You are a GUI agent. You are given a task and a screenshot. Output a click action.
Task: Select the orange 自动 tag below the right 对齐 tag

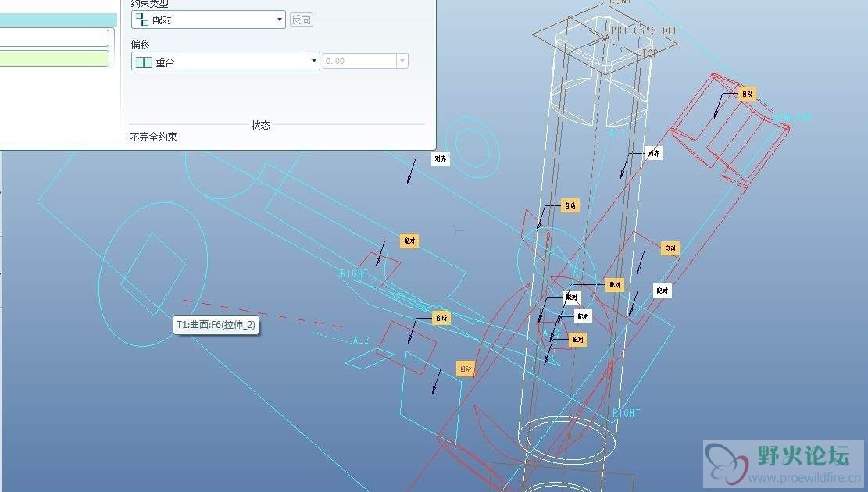[x=570, y=205]
